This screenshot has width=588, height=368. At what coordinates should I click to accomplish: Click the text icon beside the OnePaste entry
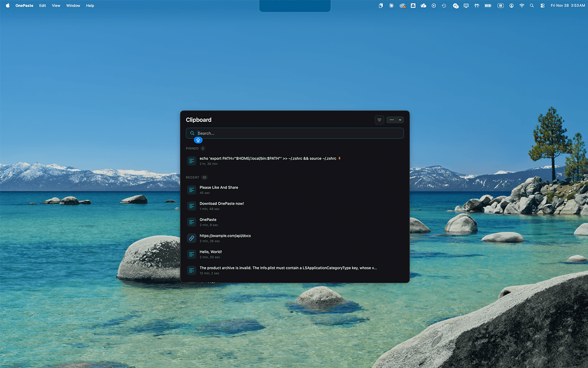click(x=192, y=222)
